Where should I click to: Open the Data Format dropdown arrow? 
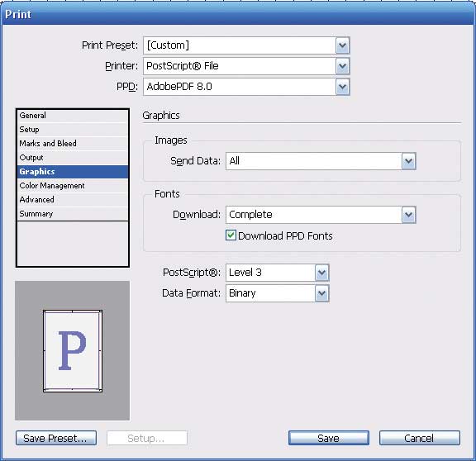click(321, 293)
